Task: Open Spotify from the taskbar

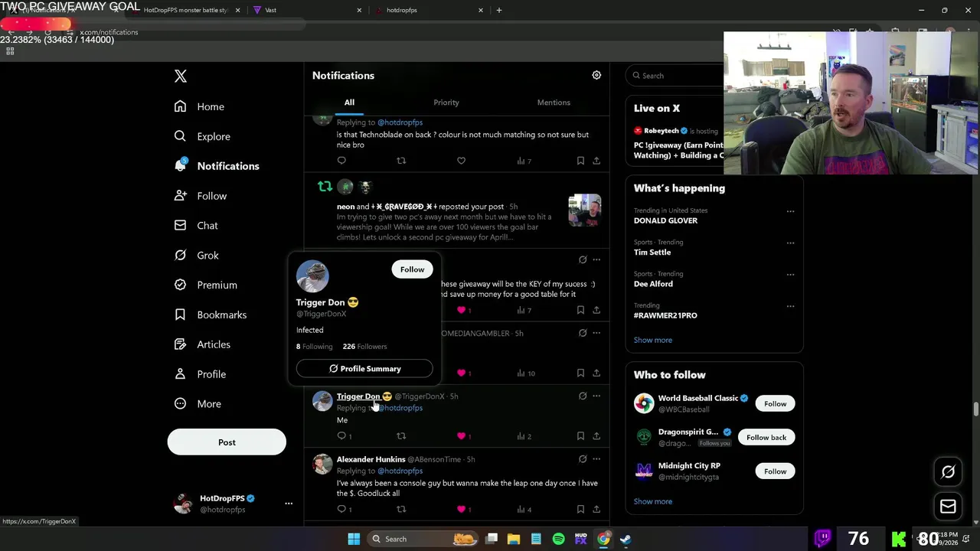Action: click(x=558, y=539)
